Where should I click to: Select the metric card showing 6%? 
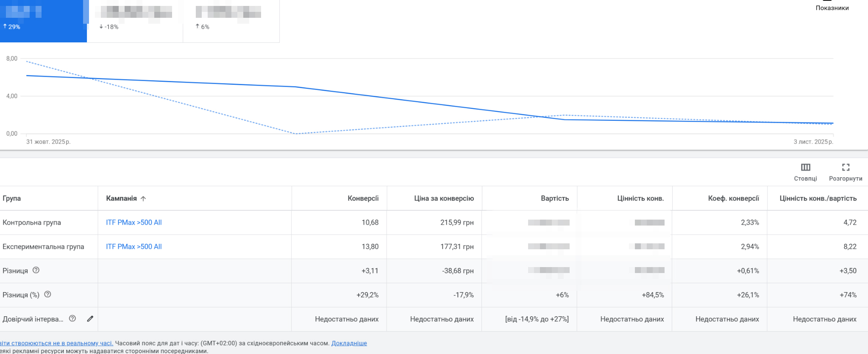[231, 21]
